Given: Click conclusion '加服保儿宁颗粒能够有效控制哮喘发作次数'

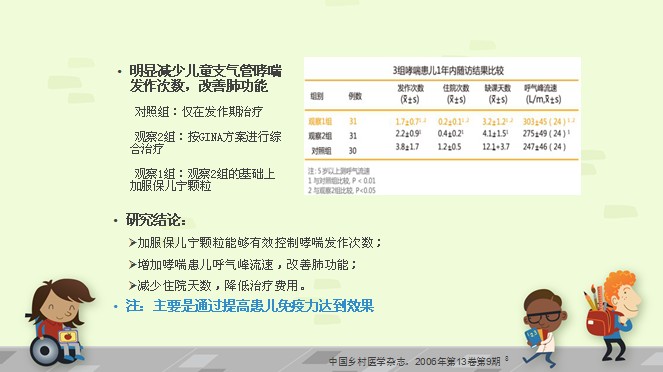Looking at the screenshot, I should point(255,243).
